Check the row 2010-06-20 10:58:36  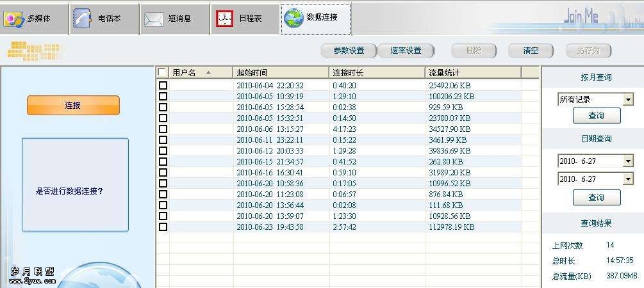tap(163, 184)
